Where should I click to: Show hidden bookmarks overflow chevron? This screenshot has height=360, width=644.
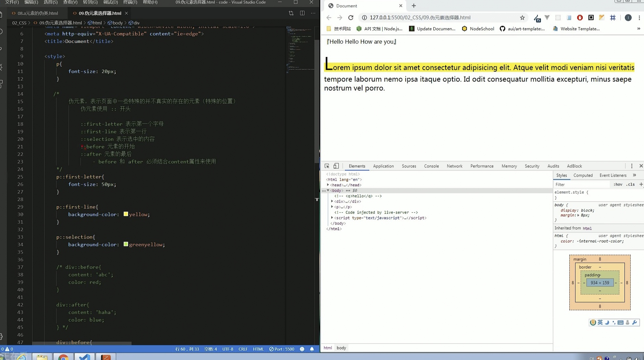(x=639, y=29)
